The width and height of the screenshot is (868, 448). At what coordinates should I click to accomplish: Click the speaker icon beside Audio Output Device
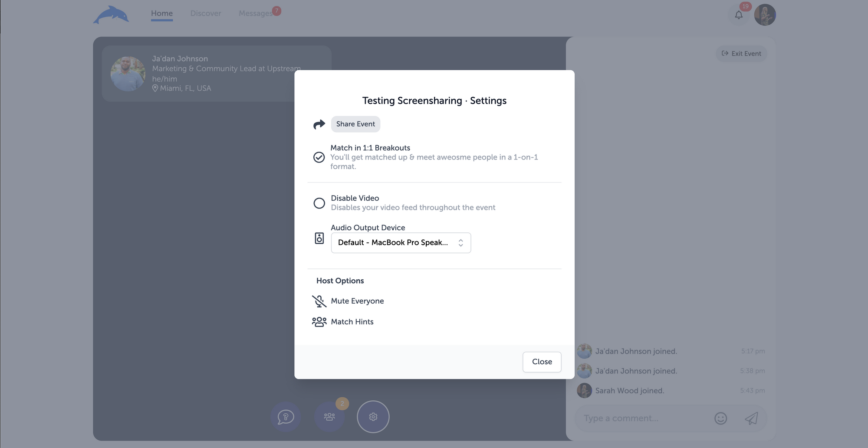click(319, 238)
